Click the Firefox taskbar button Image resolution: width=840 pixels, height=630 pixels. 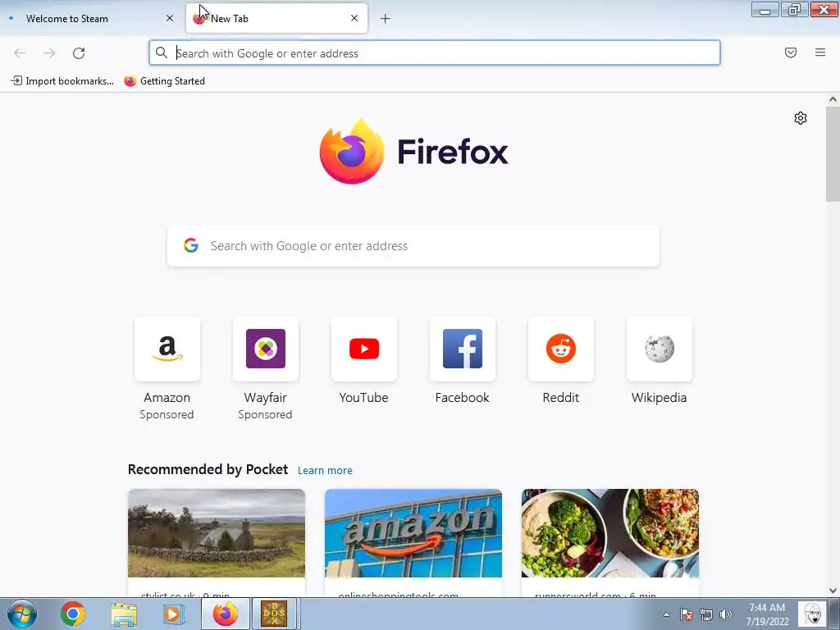(225, 614)
